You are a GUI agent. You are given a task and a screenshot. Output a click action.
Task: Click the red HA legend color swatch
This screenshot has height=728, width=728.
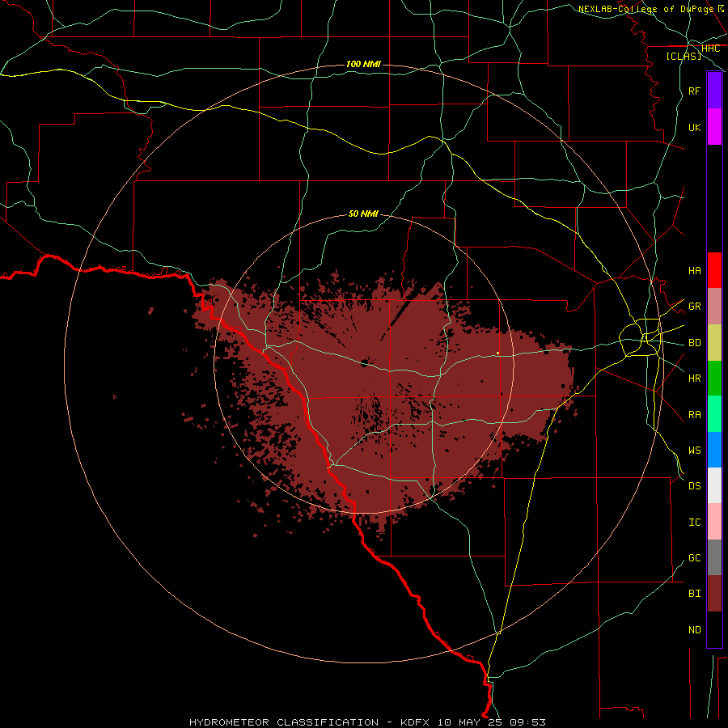pyautogui.click(x=714, y=270)
